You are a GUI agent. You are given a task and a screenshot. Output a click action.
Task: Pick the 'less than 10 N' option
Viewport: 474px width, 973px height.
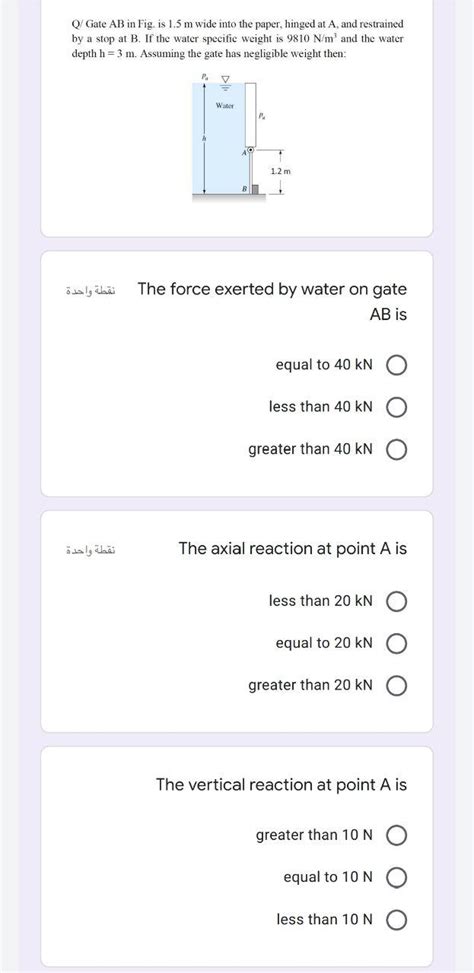point(397,920)
